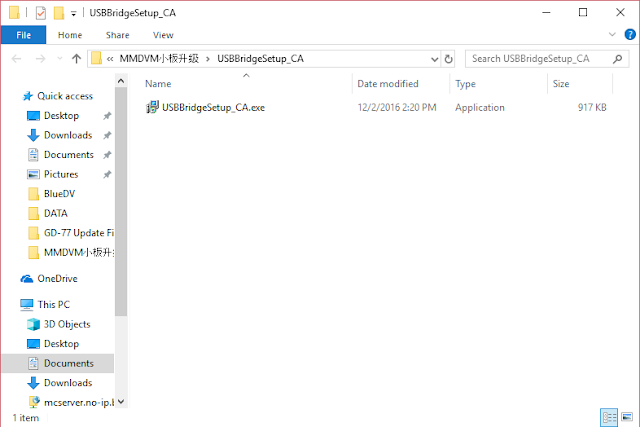Expand hidden breadcrumb path chevrons
The width and height of the screenshot is (640, 427).
pyautogui.click(x=110, y=59)
